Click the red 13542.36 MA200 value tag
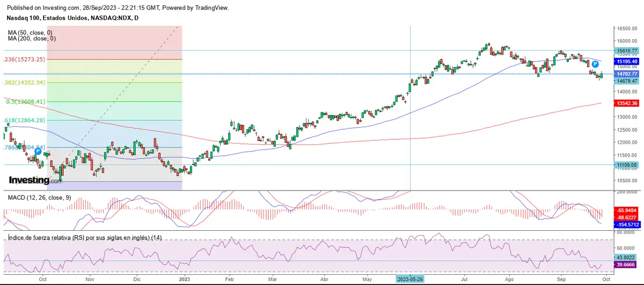 [x=627, y=103]
